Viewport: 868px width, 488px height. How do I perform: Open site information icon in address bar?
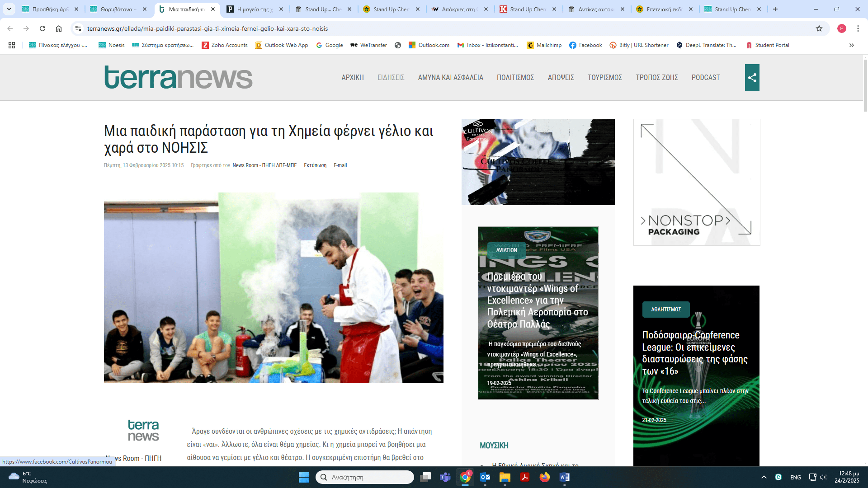click(78, 28)
